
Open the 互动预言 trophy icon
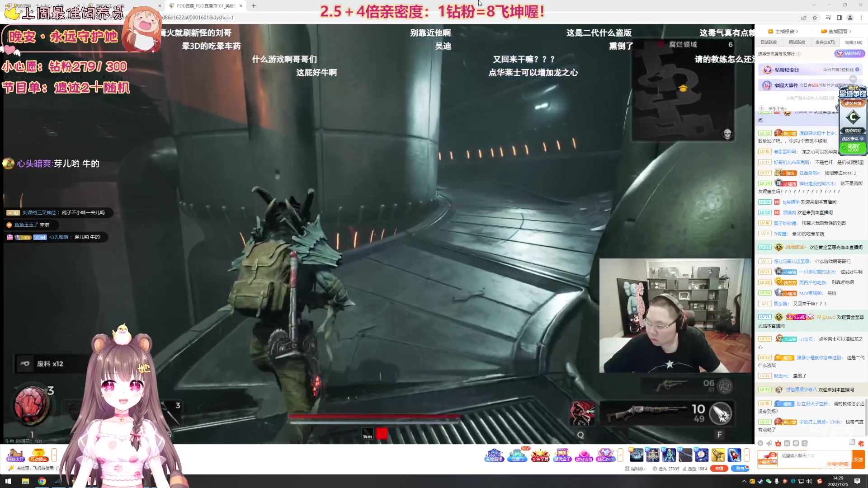point(38,455)
